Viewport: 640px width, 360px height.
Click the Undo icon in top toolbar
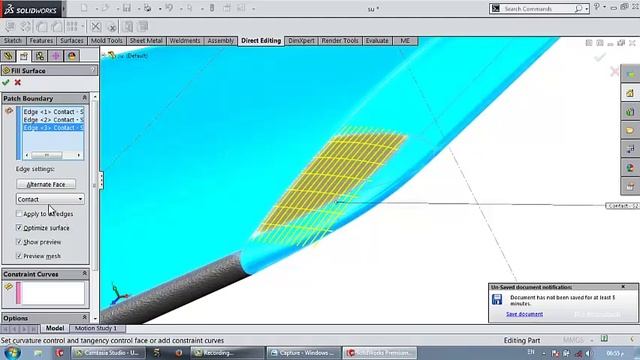(169, 8)
